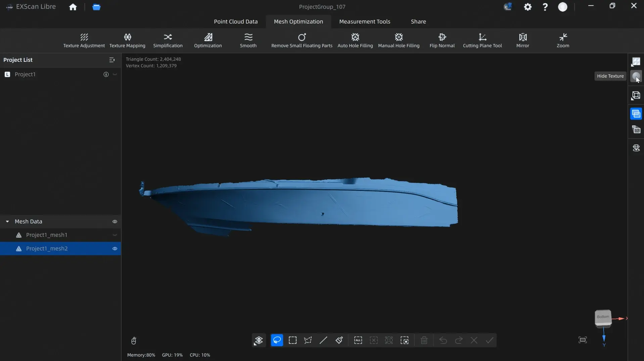Toggle Hide Texture button on right sidebar
The image size is (644, 361).
[636, 76]
